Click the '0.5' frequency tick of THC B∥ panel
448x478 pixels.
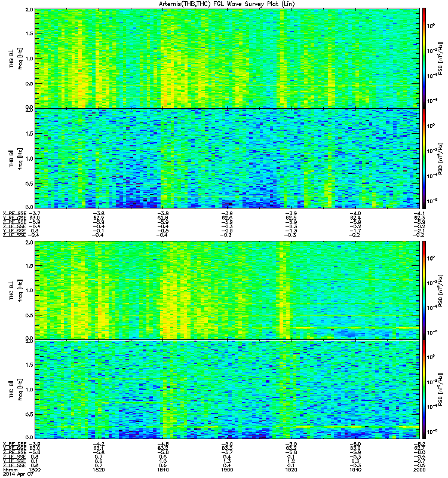(x=29, y=414)
